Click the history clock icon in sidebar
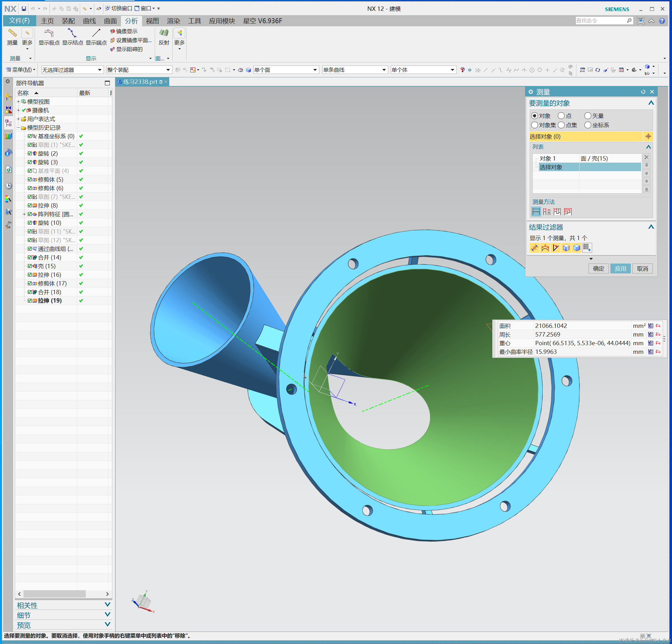 coord(9,186)
